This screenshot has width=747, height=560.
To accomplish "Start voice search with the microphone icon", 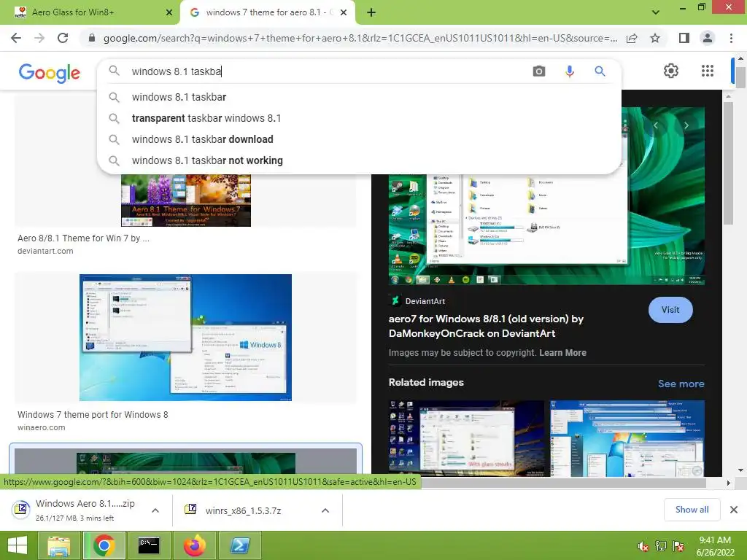I will click(569, 71).
